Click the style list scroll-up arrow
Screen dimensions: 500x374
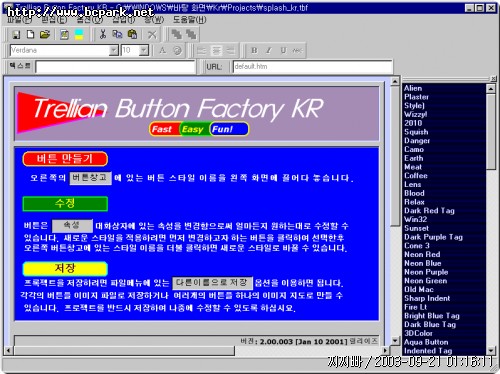click(x=491, y=89)
